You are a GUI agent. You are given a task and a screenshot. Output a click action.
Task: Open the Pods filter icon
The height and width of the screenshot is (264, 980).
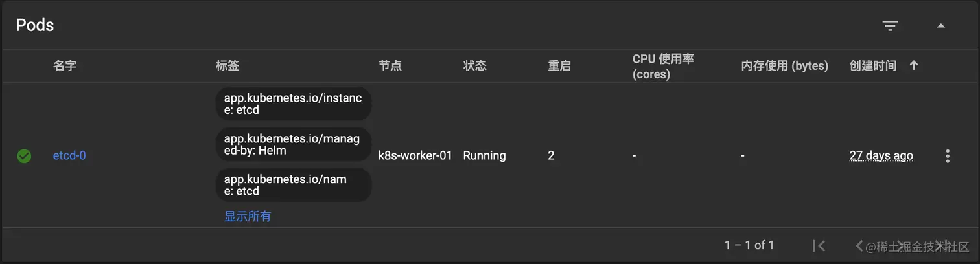tap(890, 26)
